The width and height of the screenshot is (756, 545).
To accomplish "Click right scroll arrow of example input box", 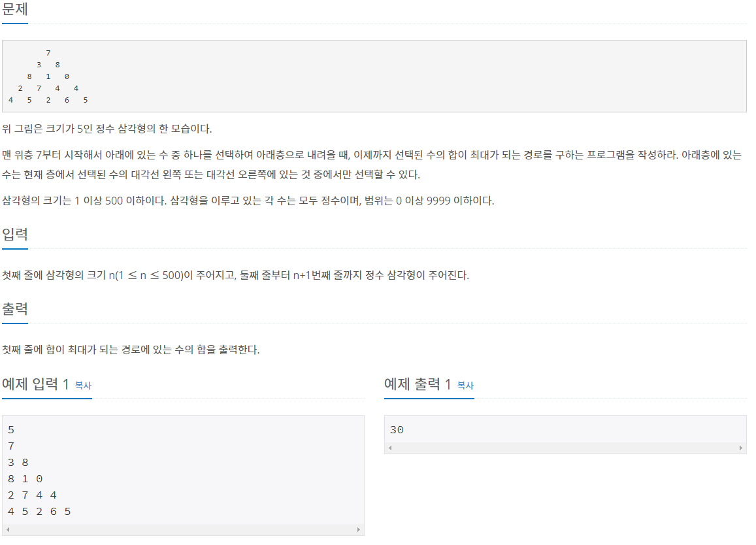I will click(x=358, y=529).
